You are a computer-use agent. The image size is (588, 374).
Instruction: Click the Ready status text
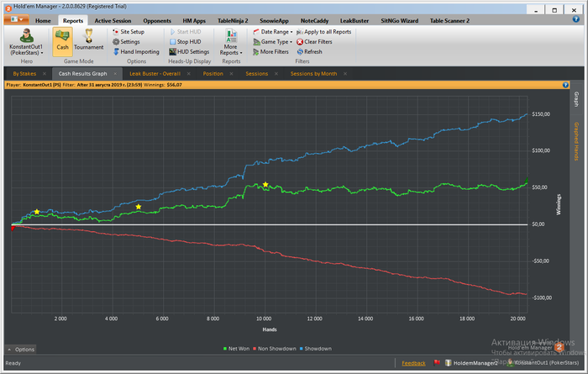click(13, 363)
